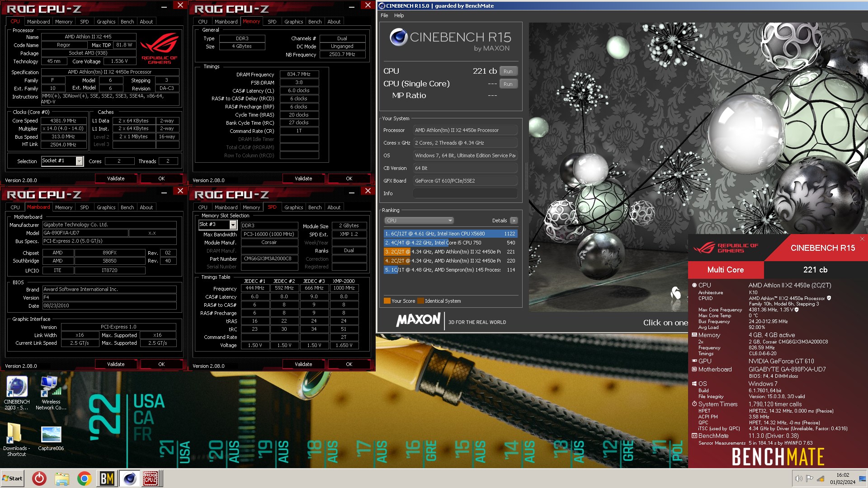Viewport: 868px width, 488px height.
Task: Click the network signal tray icon
Action: tap(821, 479)
